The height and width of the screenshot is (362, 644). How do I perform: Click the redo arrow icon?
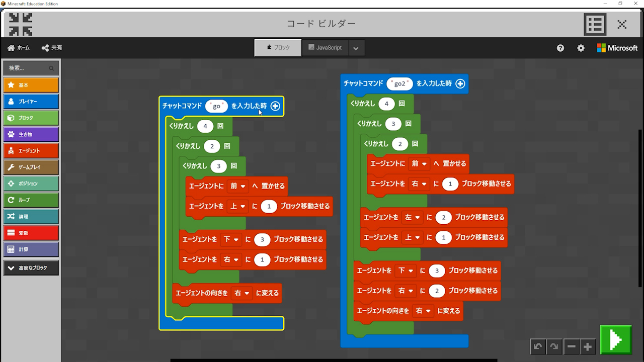(x=554, y=346)
